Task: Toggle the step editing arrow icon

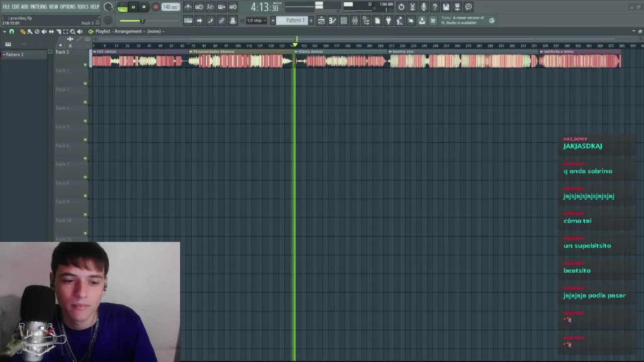Action: click(x=199, y=21)
